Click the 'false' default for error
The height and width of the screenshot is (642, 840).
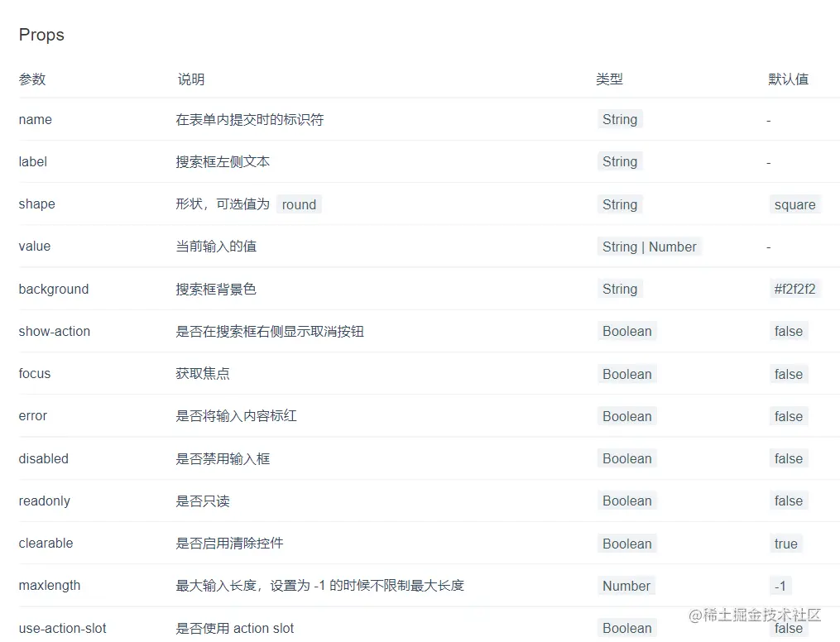tap(789, 417)
